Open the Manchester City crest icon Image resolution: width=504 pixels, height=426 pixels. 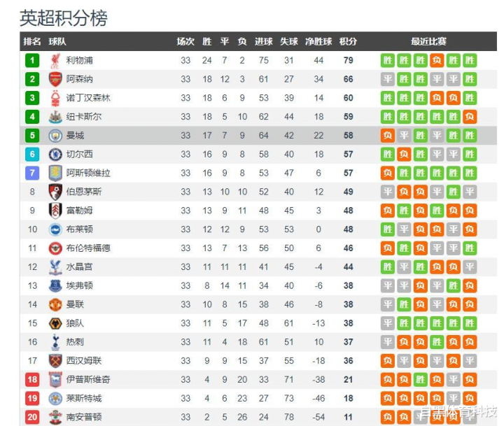coord(55,136)
